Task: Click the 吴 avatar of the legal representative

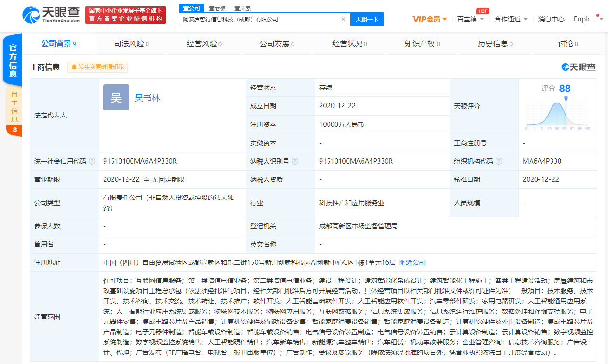Action: [116, 96]
